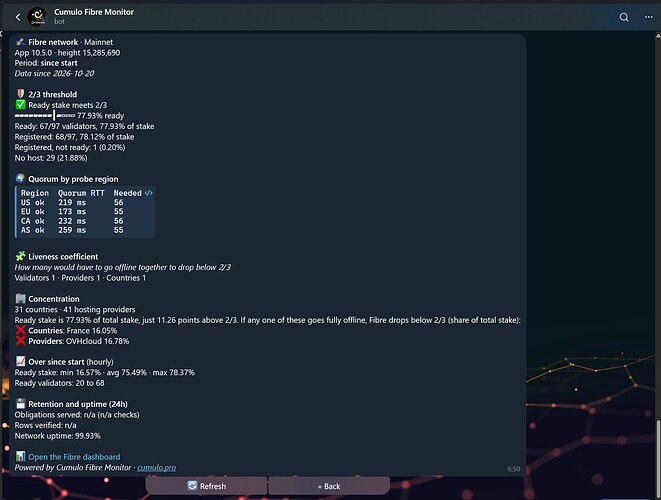Open the Cumulo Fibre Monitor bot avatar
Viewport: 661px width, 500px height.
tap(37, 17)
